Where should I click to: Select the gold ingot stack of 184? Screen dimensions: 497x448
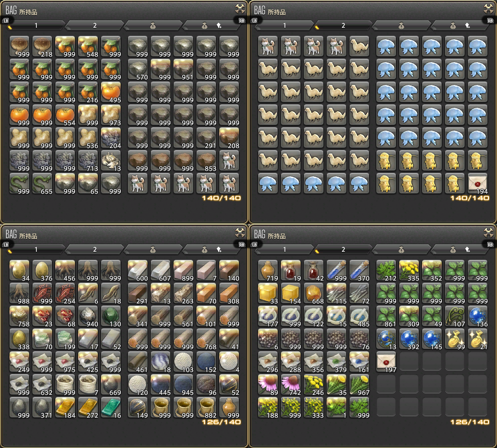click(65, 407)
